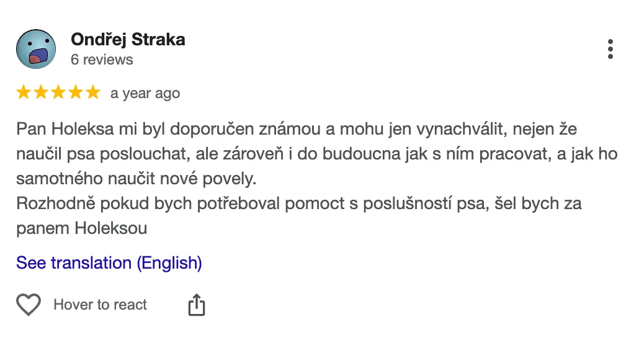644x340 pixels.
Task: Click review line starting "Rozhodně pokud bych"
Action: pyautogui.click(x=298, y=204)
